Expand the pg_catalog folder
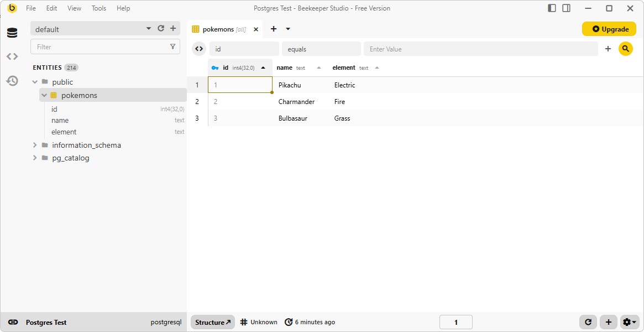The image size is (644, 332). pos(35,158)
